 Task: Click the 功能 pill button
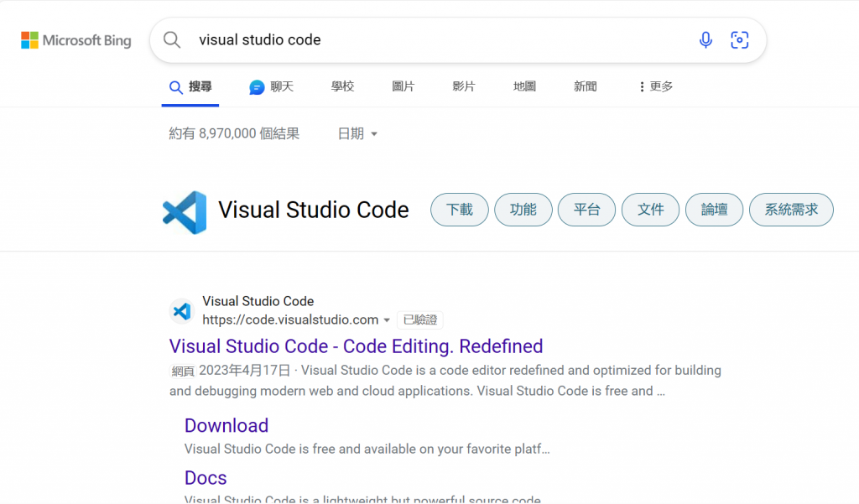[523, 210]
